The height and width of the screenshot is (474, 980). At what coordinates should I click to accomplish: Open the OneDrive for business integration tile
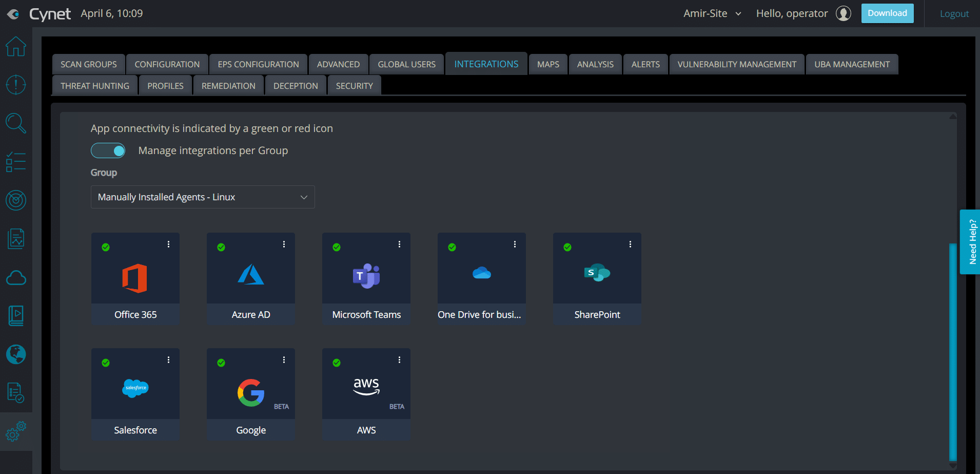click(482, 278)
